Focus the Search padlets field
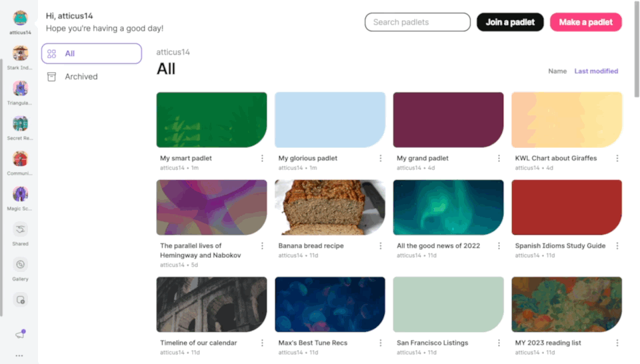 [417, 22]
